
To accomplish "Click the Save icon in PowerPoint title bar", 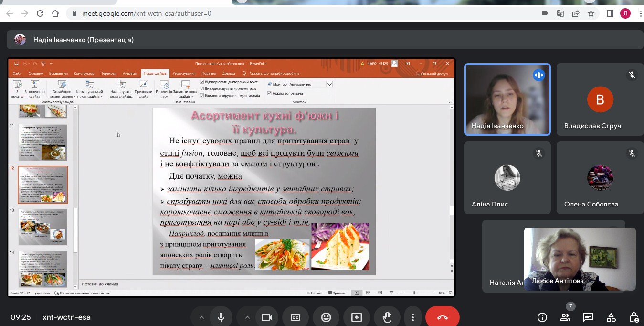I will (x=16, y=64).
